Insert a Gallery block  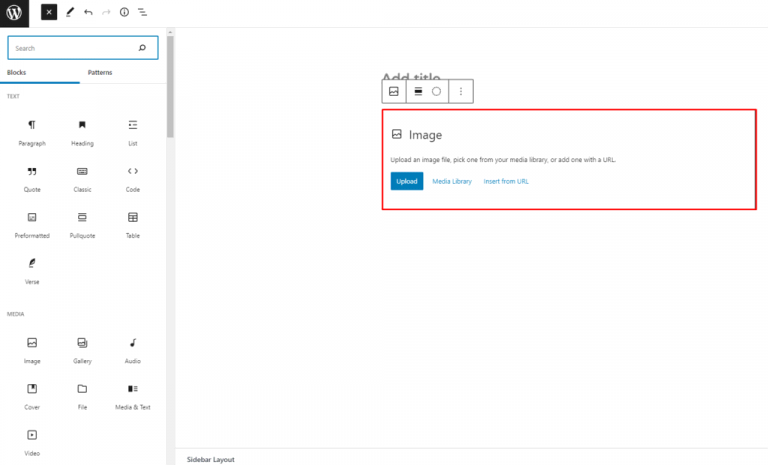82,351
